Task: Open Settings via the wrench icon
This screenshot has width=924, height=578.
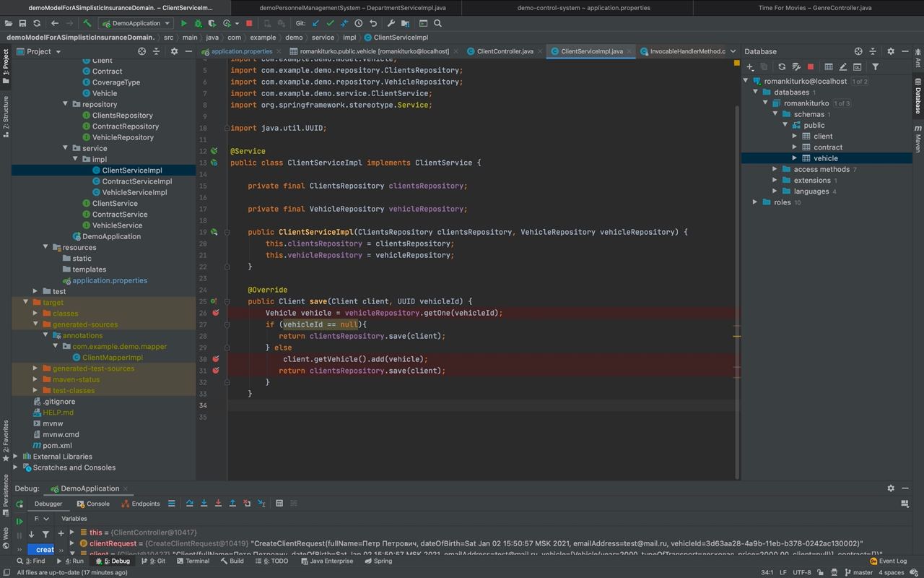Action: pyautogui.click(x=391, y=23)
